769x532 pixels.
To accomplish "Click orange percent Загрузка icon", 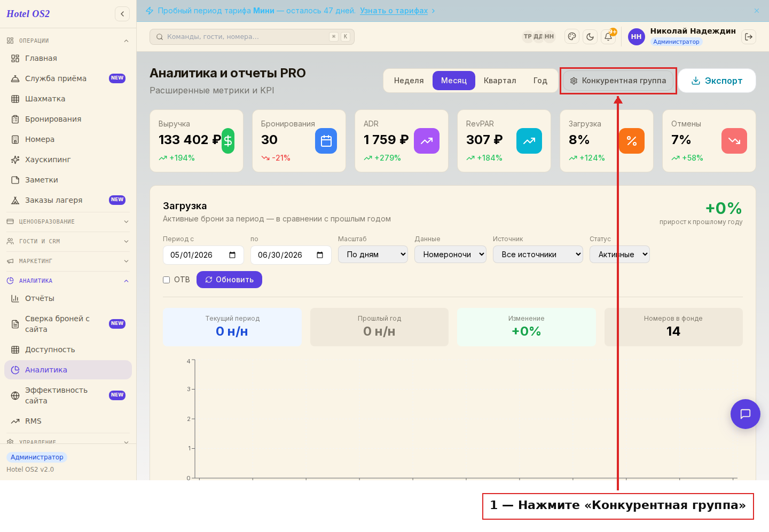I will pyautogui.click(x=632, y=141).
